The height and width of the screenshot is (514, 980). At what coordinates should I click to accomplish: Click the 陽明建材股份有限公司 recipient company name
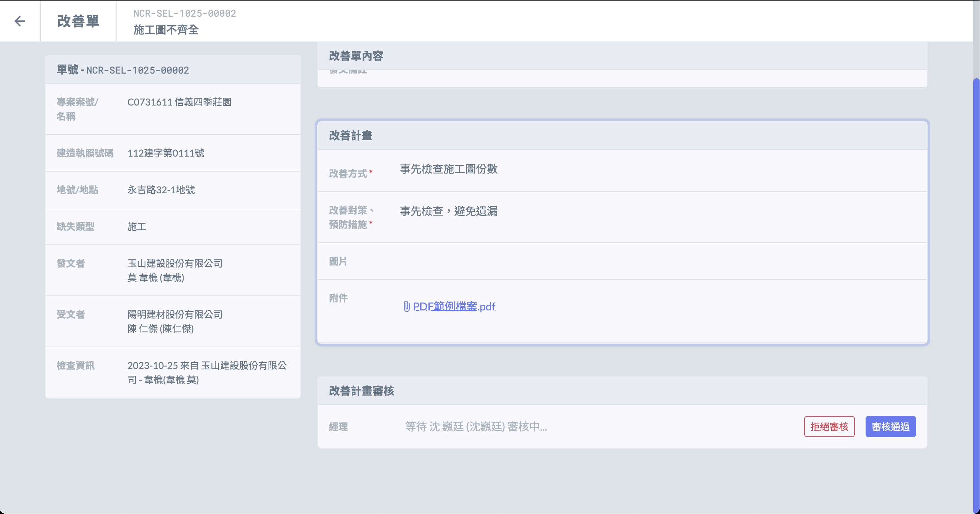(x=175, y=314)
